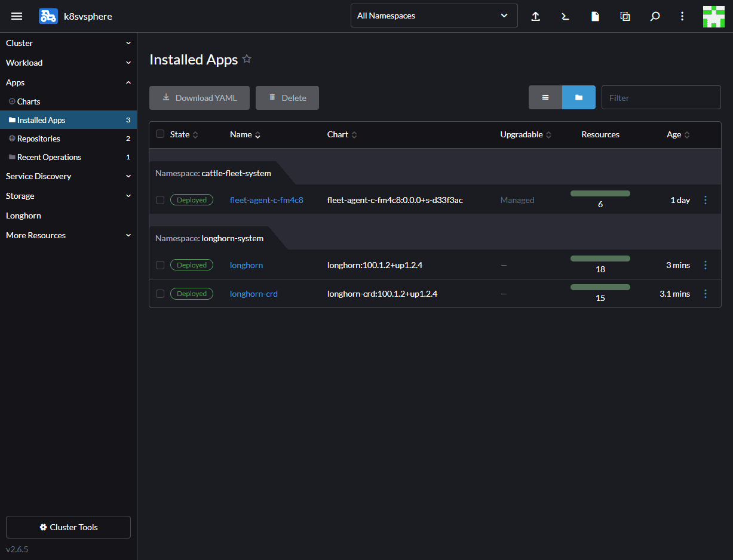Open the All Namespaces dropdown
This screenshot has height=560, width=733.
tap(434, 16)
